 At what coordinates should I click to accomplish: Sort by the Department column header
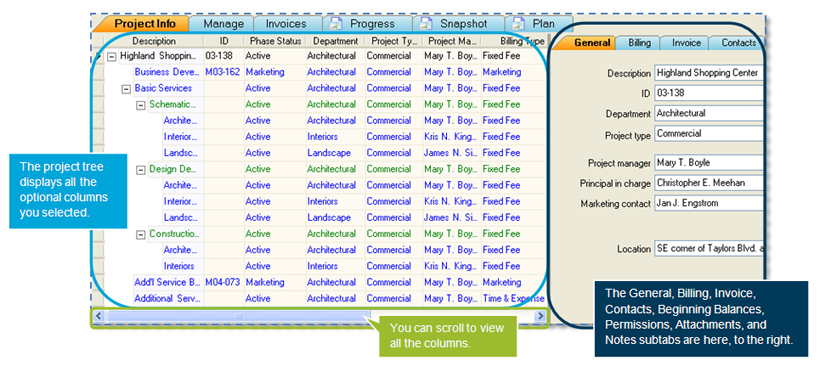coord(335,41)
